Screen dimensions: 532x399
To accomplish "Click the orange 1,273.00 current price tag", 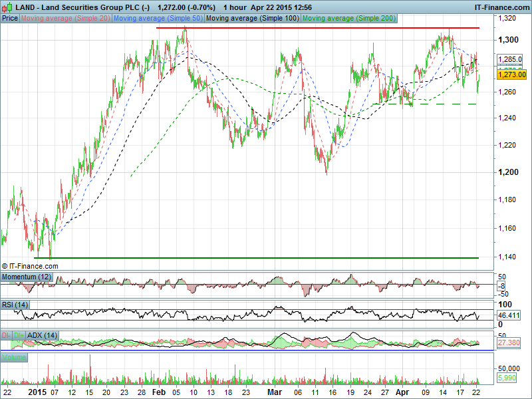I will pyautogui.click(x=511, y=74).
